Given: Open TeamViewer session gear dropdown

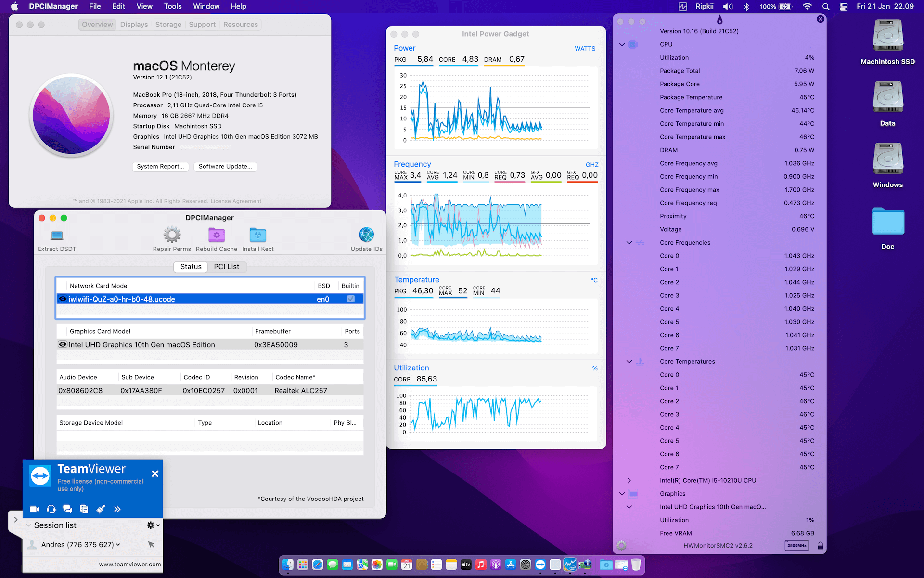Looking at the screenshot, I should click(153, 525).
